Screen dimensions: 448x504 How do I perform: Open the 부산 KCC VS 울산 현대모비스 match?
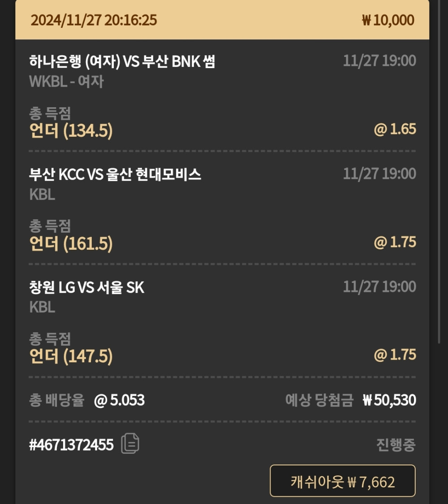pos(115,174)
